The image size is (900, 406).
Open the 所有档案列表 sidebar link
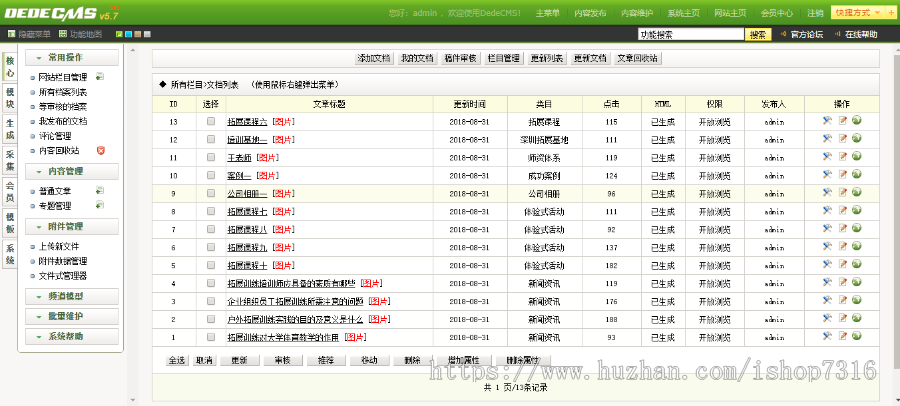[x=63, y=92]
